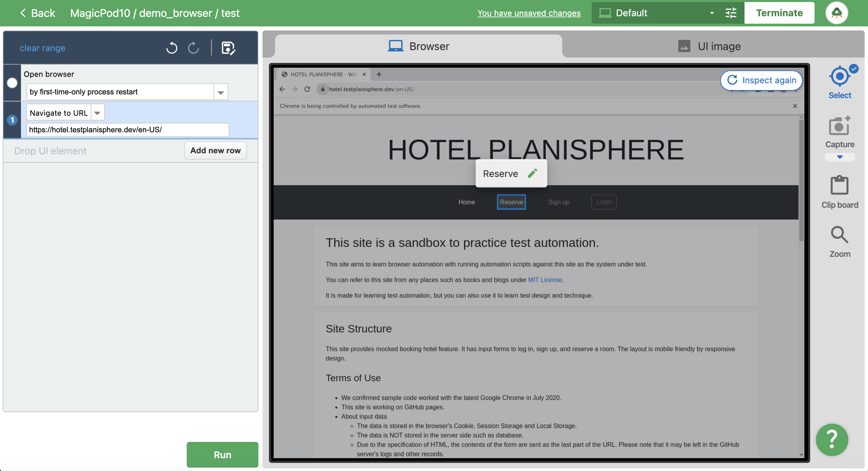Click the undo arrow icon
Viewport: 868px width, 471px height.
[x=172, y=48]
